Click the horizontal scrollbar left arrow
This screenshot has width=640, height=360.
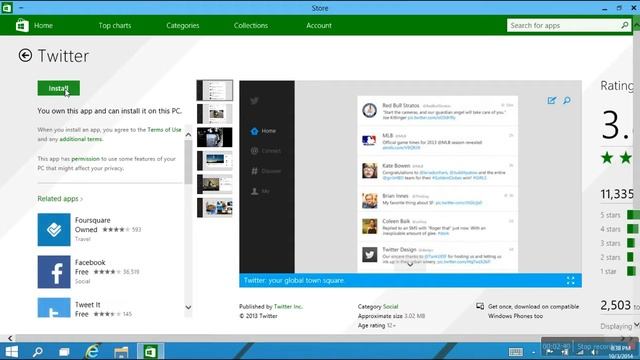(10, 338)
